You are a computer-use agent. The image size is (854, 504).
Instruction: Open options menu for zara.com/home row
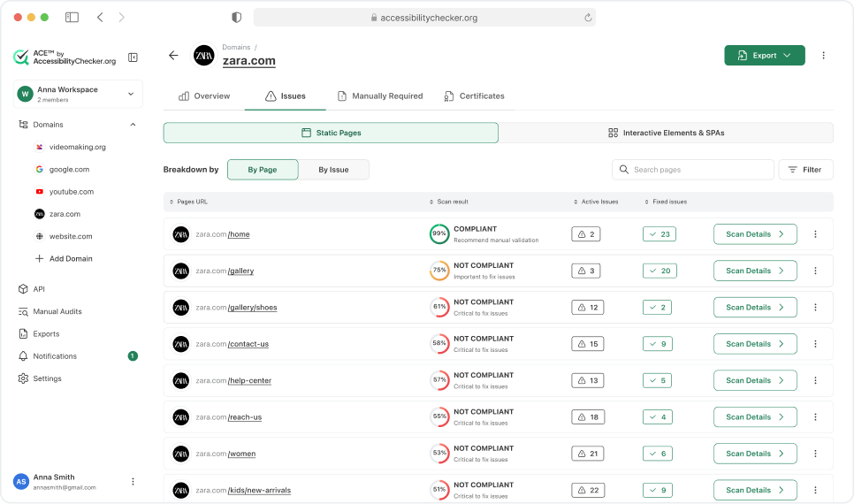click(815, 234)
